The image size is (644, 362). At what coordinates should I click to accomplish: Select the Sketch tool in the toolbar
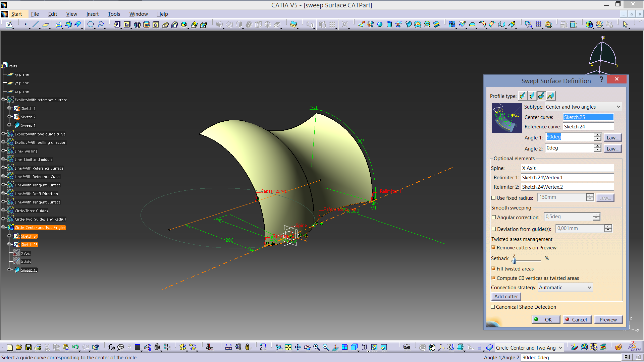click(x=9, y=24)
